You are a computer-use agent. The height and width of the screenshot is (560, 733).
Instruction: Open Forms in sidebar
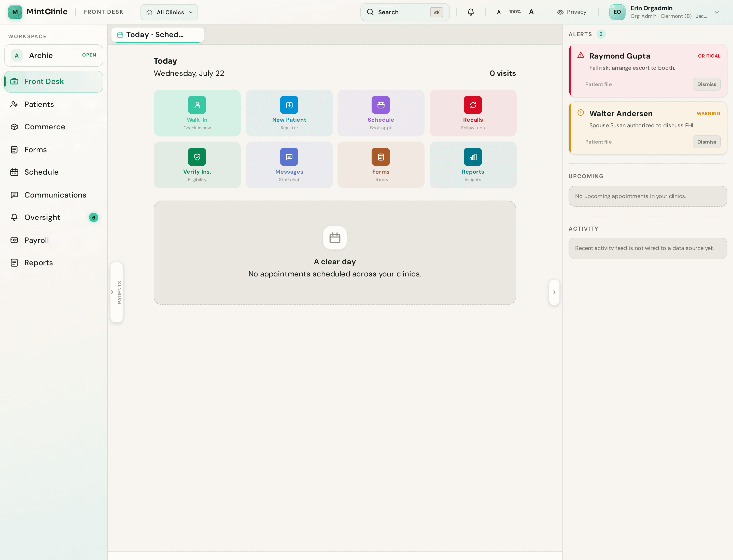pos(54,150)
